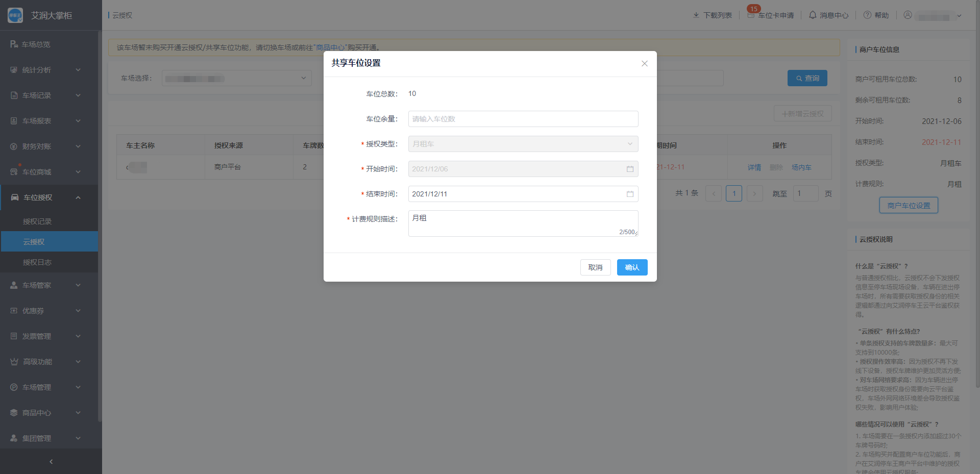Click the 统计分析 sidebar icon
Screen dimensions: 980x474
point(14,70)
